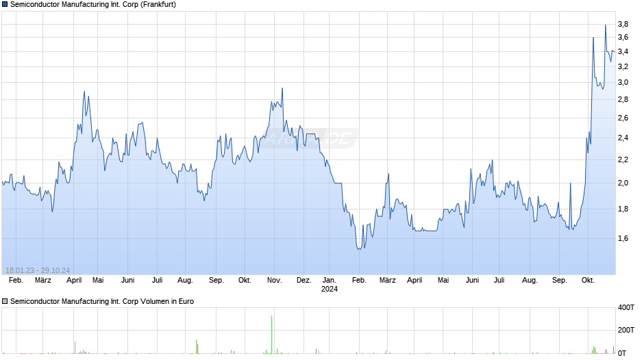Click the 2,8 price axis label
Viewport: 644px width, 360px height.
point(623,100)
